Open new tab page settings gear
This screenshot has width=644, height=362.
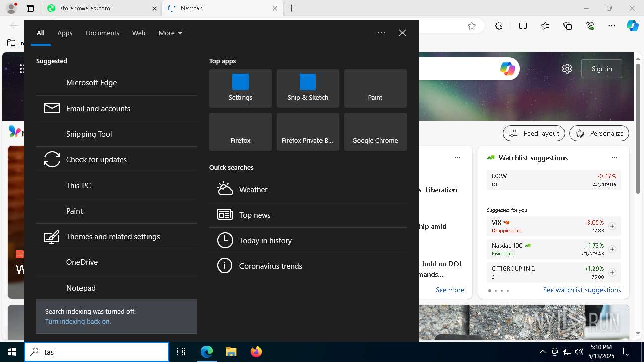[567, 69]
